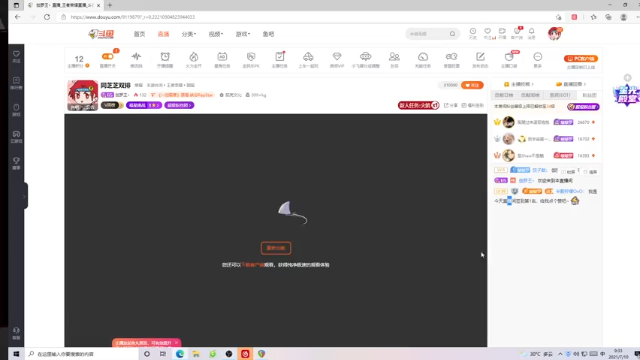Click the diamond VIP icon
This screenshot has height=360, width=640.
pyautogui.click(x=337, y=56)
